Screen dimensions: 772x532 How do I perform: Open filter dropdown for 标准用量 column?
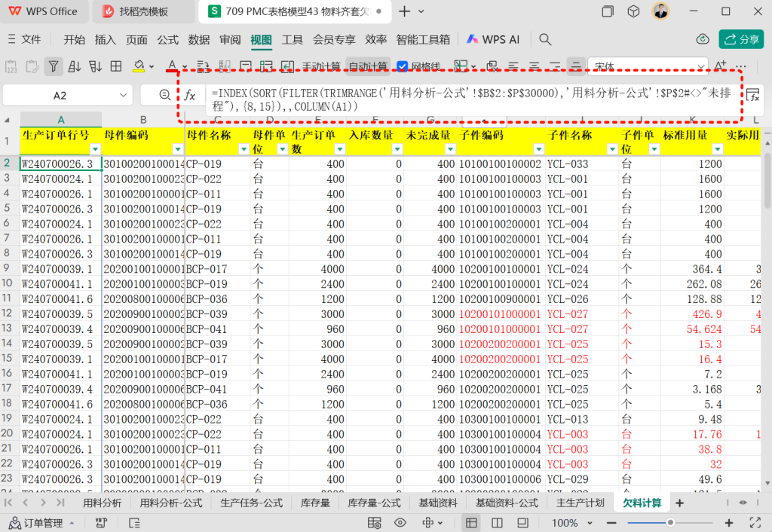click(x=718, y=148)
